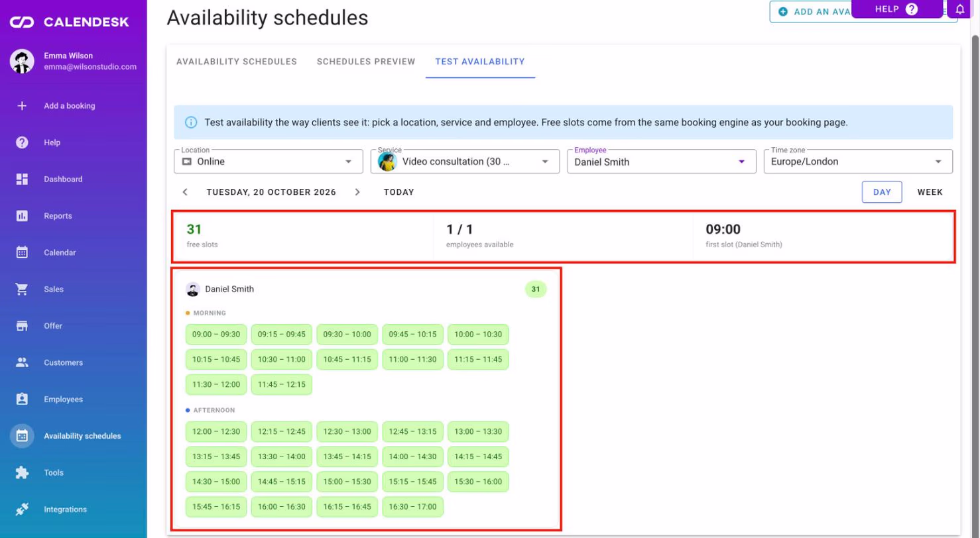
Task: Click the Calendesk logo icon
Action: pos(23,23)
